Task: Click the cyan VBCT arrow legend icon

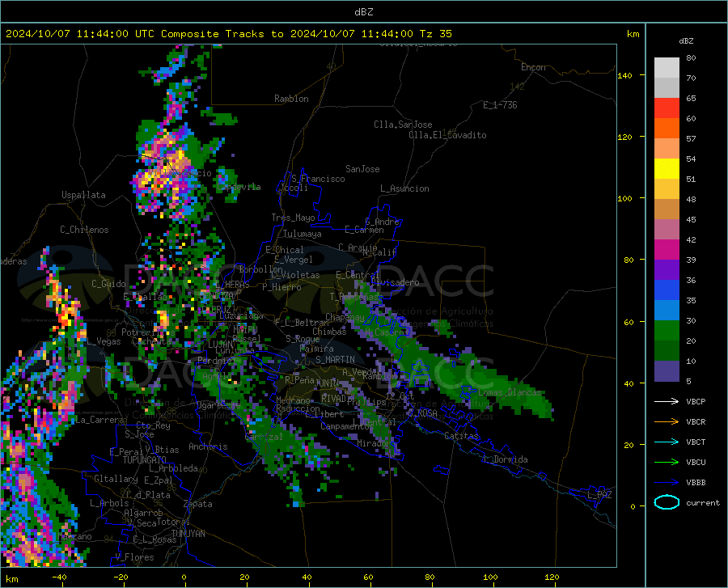Action: point(667,442)
